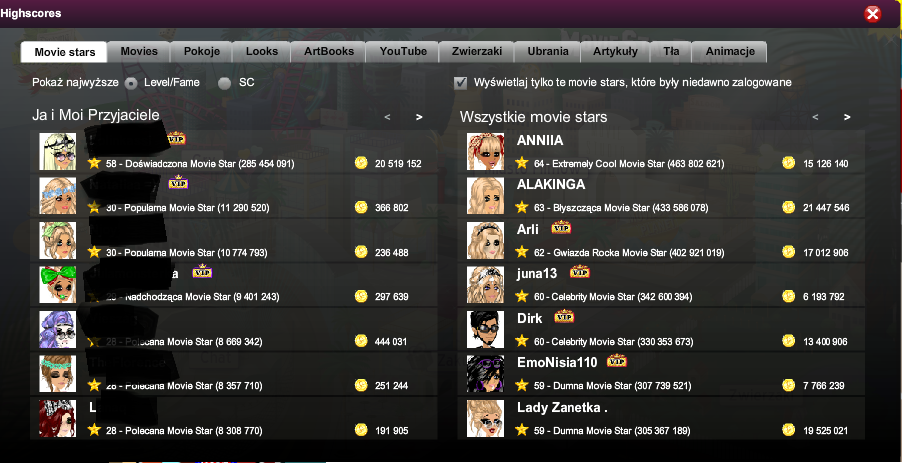Click the juna13 username
The image size is (902, 463).
(x=537, y=274)
